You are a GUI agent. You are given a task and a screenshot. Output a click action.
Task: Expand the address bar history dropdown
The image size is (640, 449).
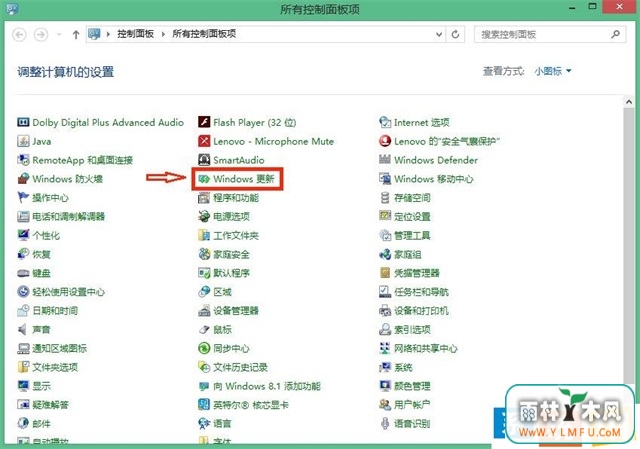(x=439, y=34)
